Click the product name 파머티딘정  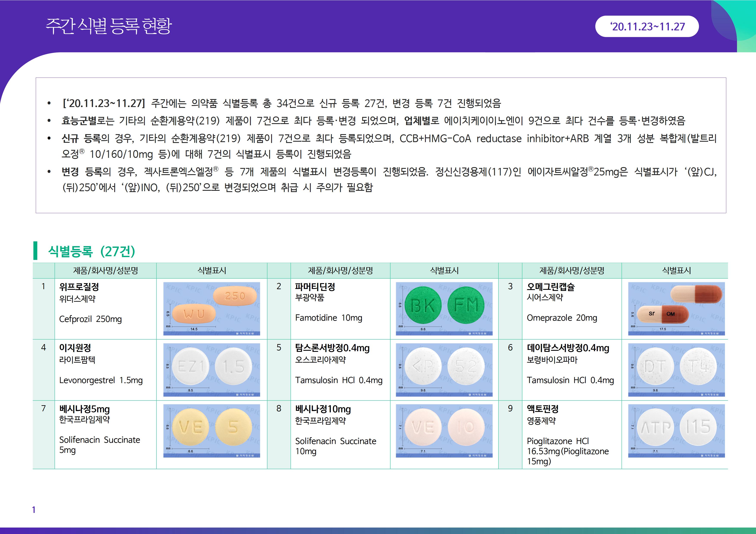pyautogui.click(x=315, y=287)
